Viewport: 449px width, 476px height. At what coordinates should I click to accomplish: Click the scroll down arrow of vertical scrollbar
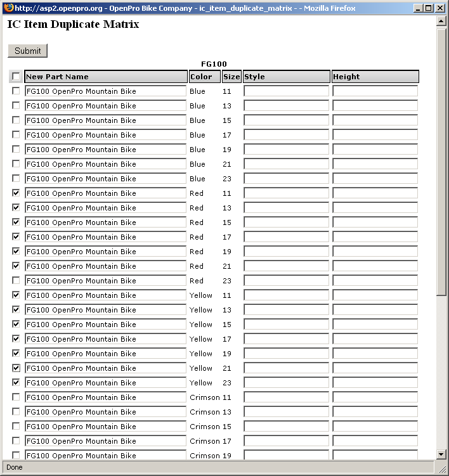(441, 454)
